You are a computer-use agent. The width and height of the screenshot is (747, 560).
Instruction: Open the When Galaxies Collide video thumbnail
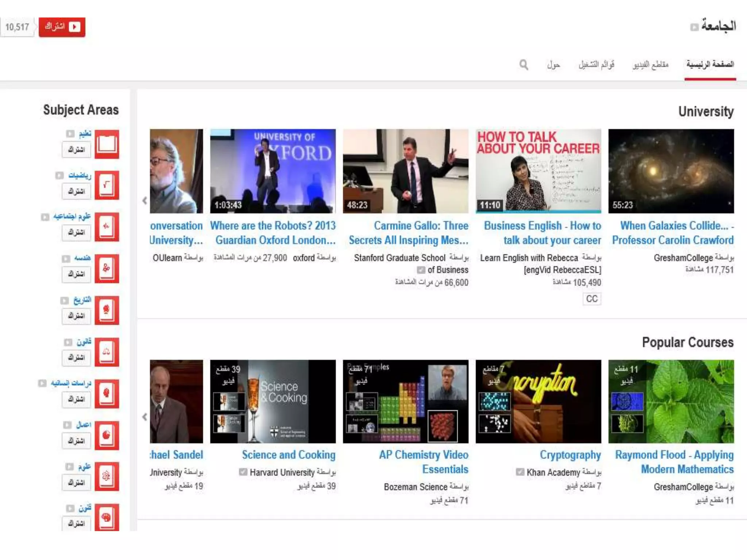click(x=671, y=171)
